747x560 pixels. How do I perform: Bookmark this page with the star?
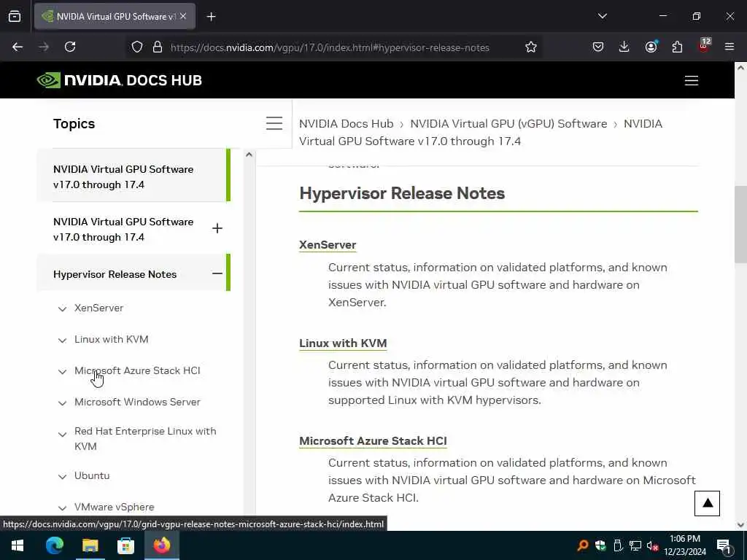click(531, 47)
